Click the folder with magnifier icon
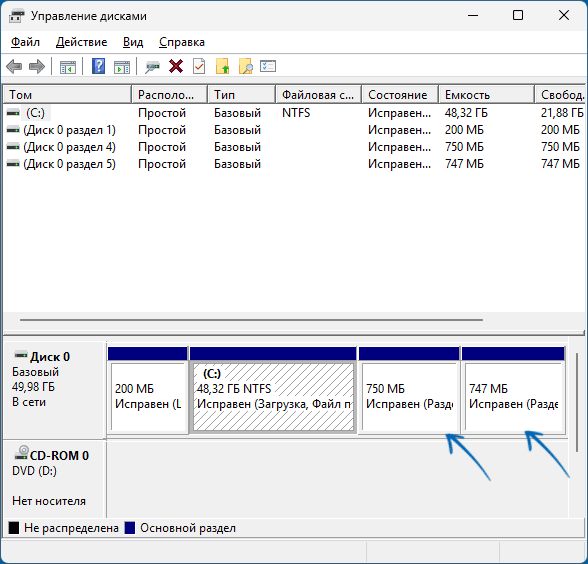588x564 pixels. pyautogui.click(x=246, y=66)
